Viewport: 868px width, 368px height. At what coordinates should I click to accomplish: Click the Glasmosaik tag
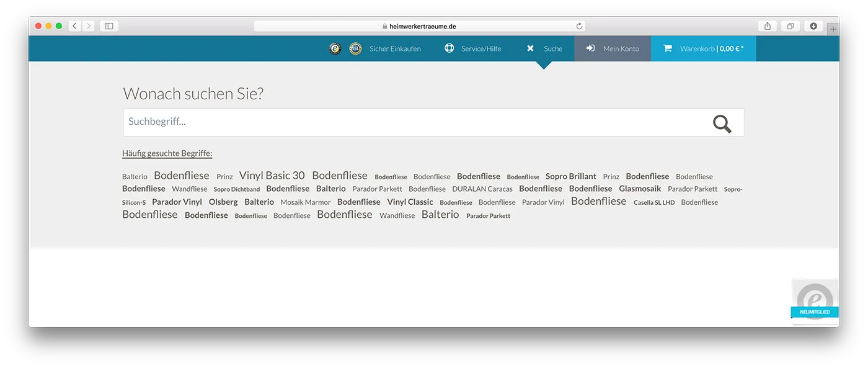coord(640,189)
